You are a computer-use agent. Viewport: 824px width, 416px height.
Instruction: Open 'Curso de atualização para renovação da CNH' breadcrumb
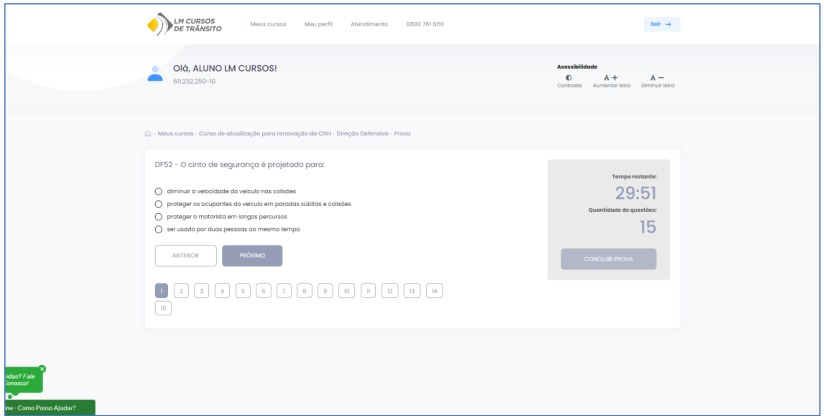[x=265, y=133]
